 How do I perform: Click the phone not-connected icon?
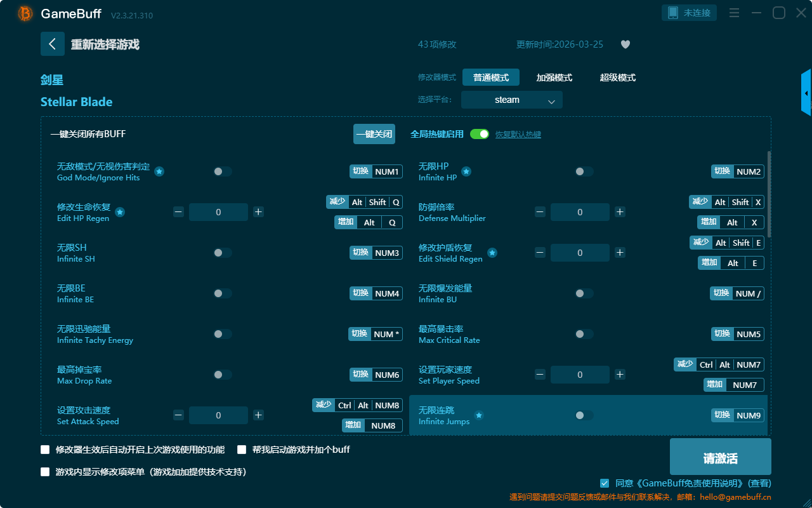(x=673, y=13)
